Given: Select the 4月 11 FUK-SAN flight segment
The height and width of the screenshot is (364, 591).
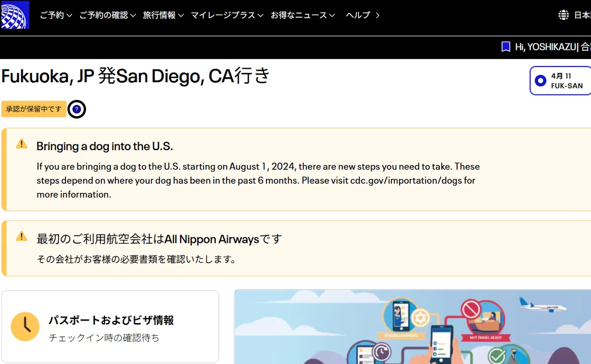Looking at the screenshot, I should coord(560,81).
